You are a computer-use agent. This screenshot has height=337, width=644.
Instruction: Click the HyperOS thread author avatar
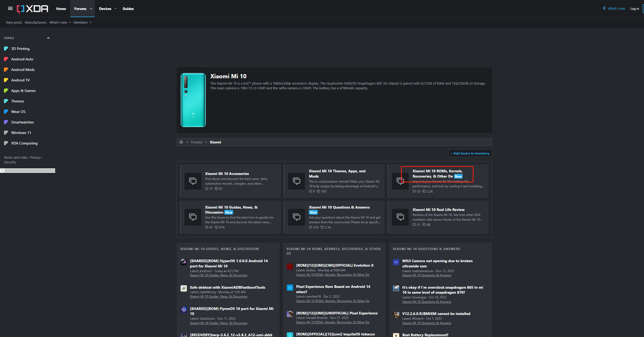pos(184,262)
